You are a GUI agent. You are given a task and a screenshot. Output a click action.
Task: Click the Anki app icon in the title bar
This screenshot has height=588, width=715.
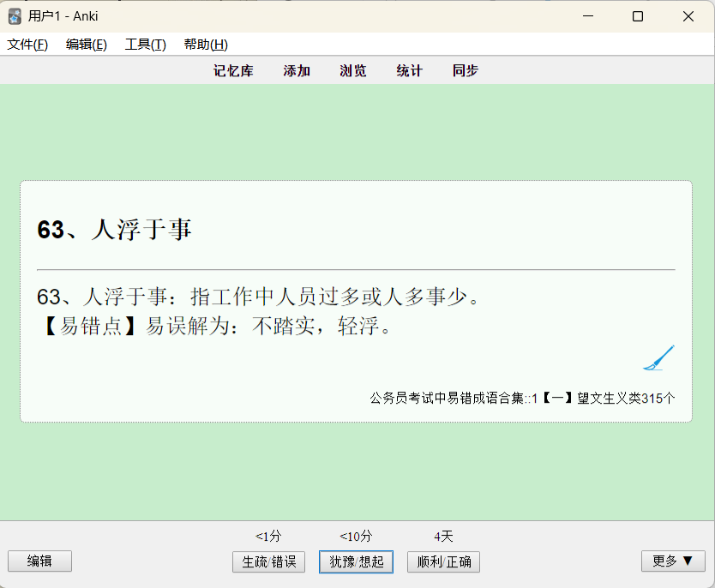15,17
